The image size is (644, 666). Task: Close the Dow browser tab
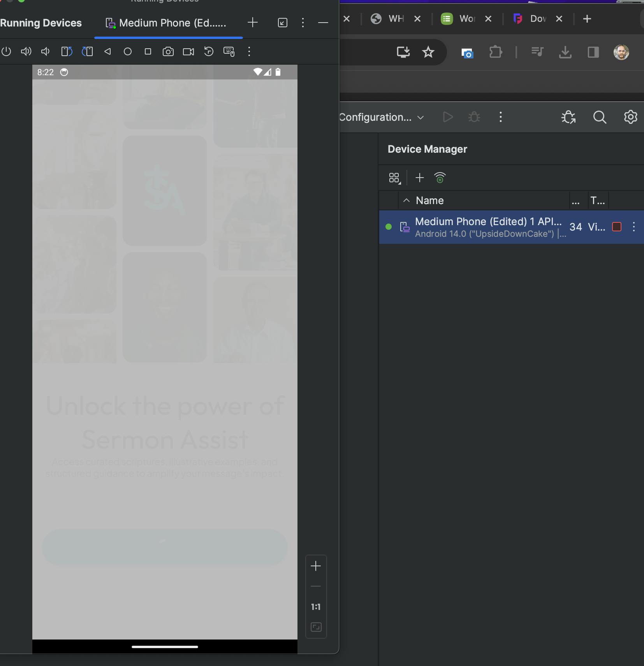pyautogui.click(x=559, y=19)
